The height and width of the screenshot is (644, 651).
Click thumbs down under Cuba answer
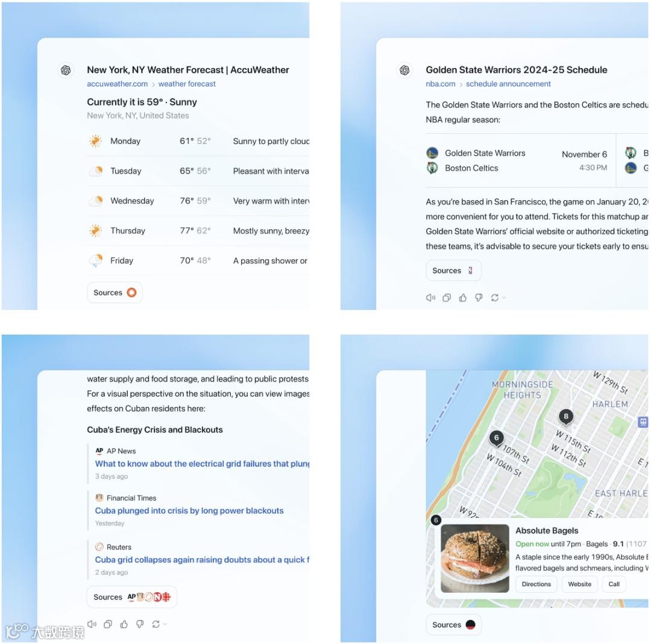[x=140, y=624]
